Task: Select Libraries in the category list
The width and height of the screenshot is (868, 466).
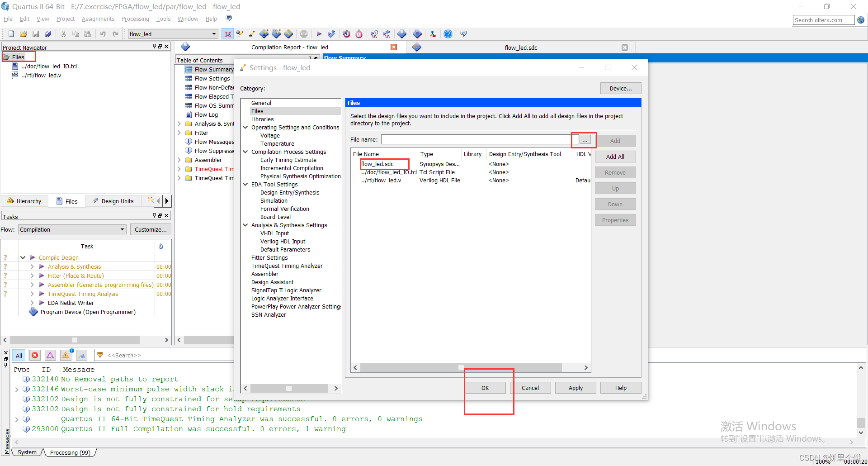Action: [x=262, y=119]
